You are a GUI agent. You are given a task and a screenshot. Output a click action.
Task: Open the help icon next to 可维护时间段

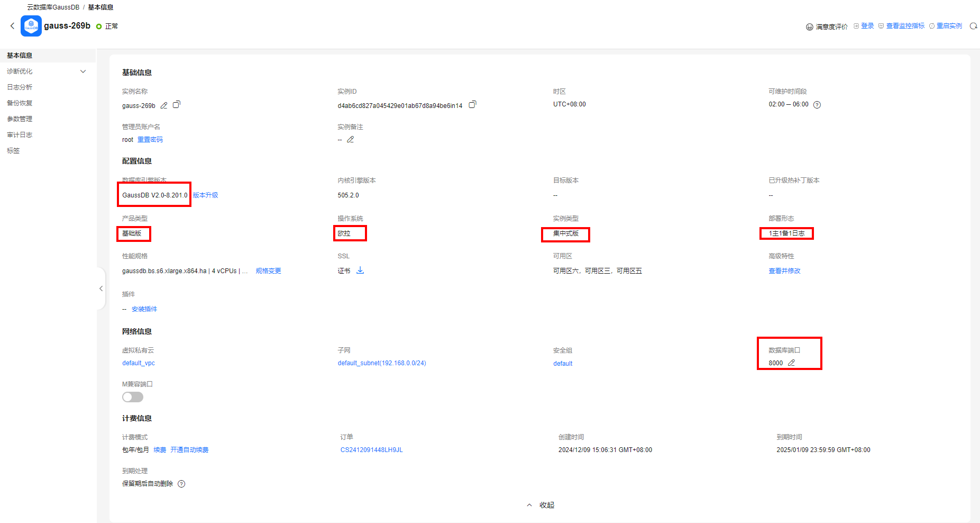click(817, 105)
